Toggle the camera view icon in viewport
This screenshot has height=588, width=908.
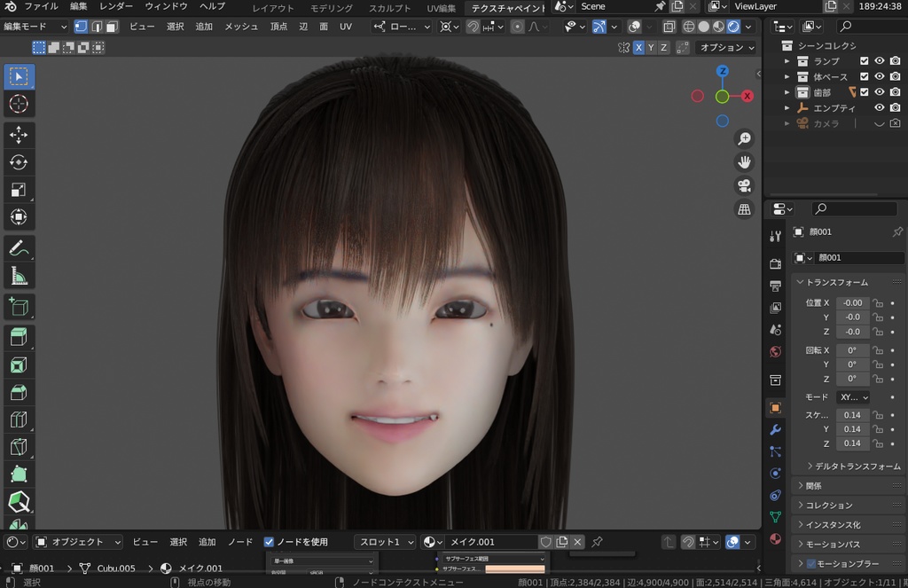744,186
